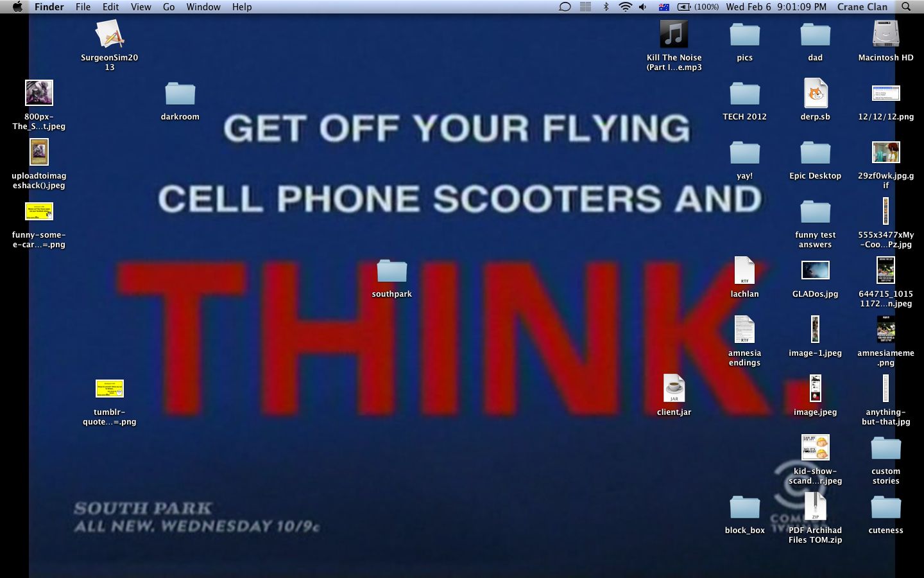Image resolution: width=924 pixels, height=578 pixels.
Task: Select the derp.sb Scratch file
Action: tap(815, 94)
